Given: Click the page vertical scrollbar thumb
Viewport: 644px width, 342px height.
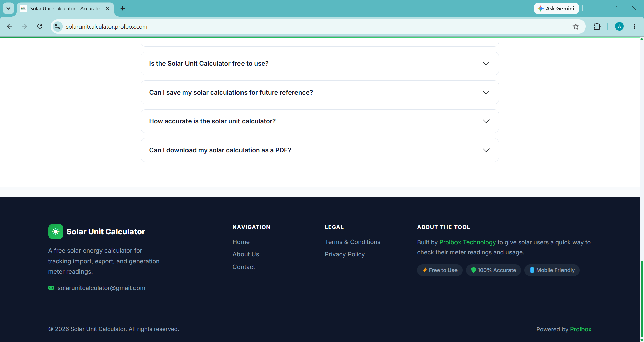Looking at the screenshot, I should coord(642,299).
